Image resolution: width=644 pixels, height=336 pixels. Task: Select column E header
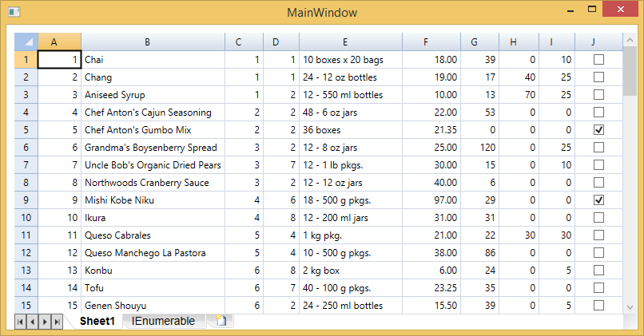tap(351, 42)
